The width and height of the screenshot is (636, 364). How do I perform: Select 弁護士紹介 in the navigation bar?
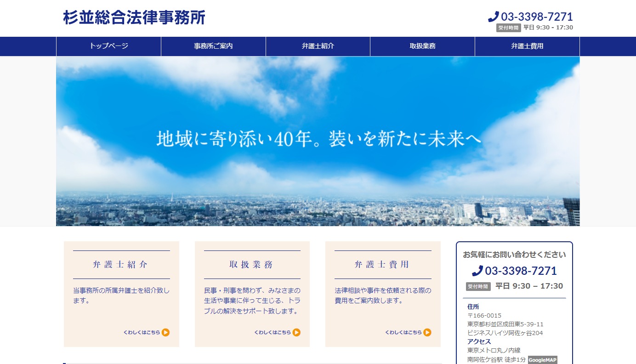coord(318,46)
